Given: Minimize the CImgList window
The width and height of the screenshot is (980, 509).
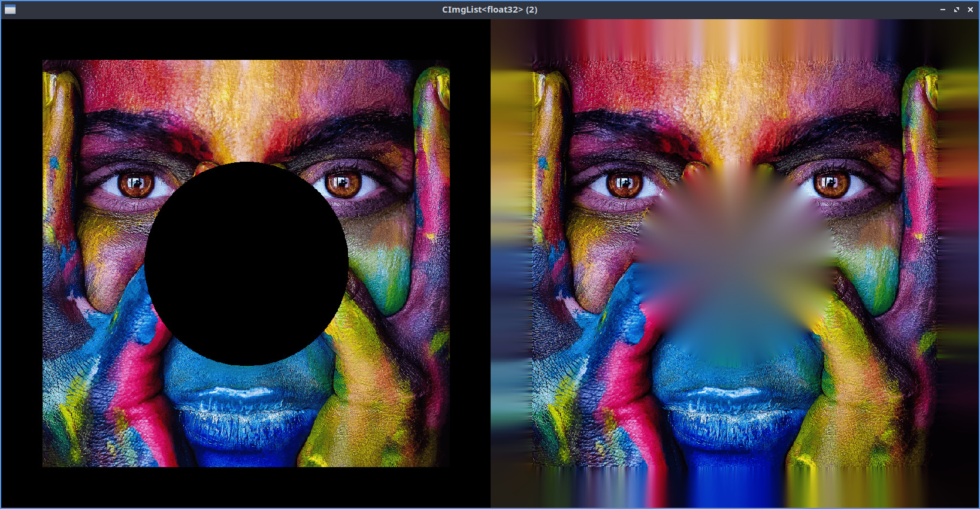Looking at the screenshot, I should 942,10.
